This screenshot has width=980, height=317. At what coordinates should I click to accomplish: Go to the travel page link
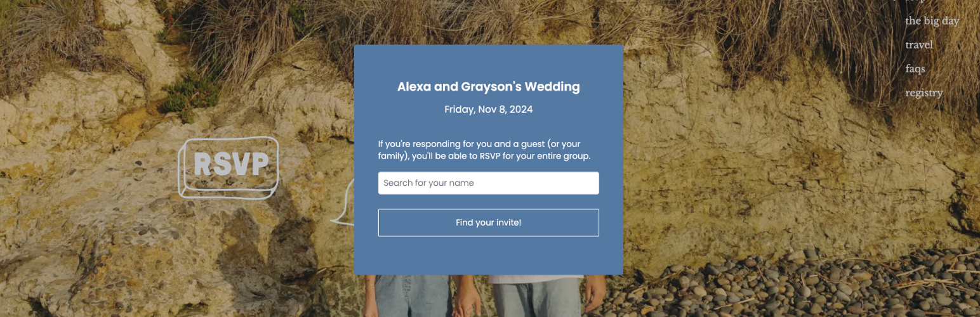tap(919, 45)
